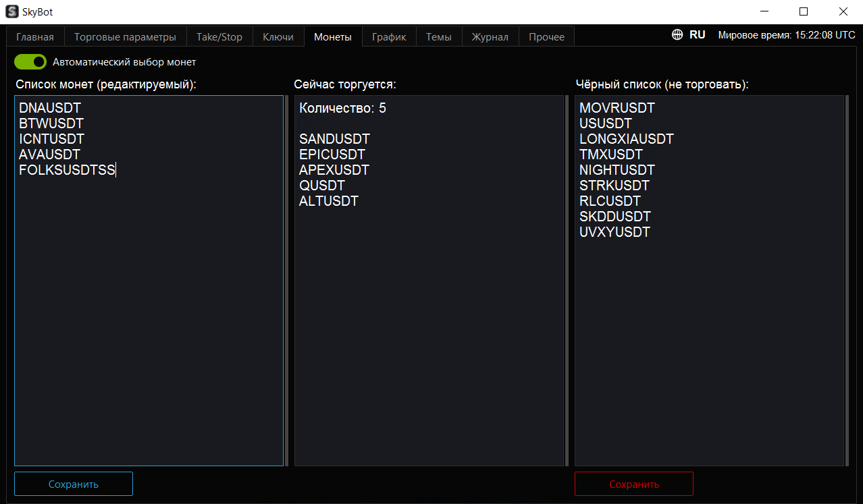Click BTWUSDT in the coin list
The image size is (863, 504).
51,123
